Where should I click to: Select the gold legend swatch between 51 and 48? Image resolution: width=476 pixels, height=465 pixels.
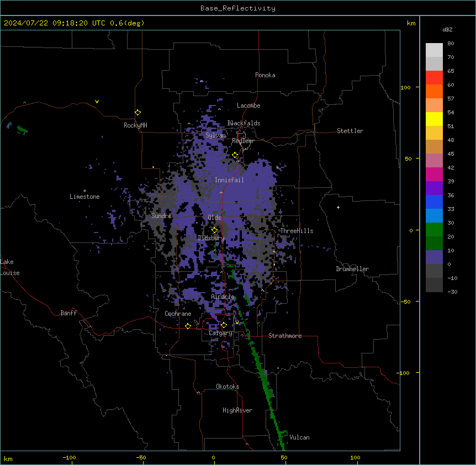click(434, 133)
